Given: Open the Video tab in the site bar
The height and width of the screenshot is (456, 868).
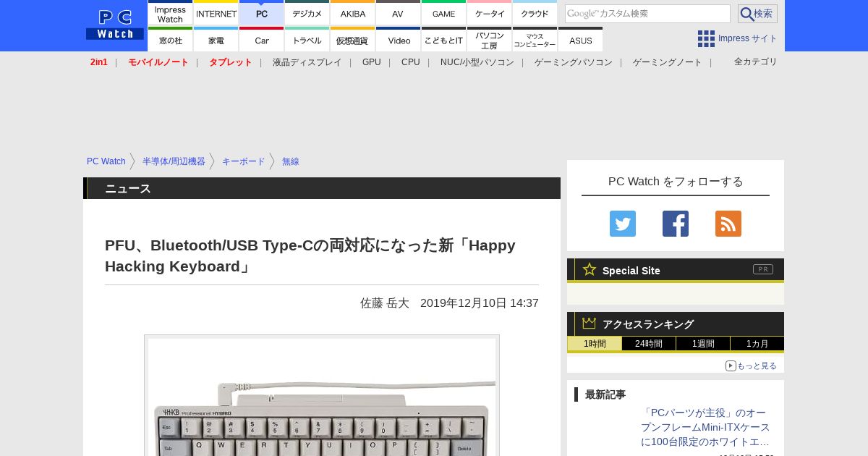Looking at the screenshot, I should [399, 39].
